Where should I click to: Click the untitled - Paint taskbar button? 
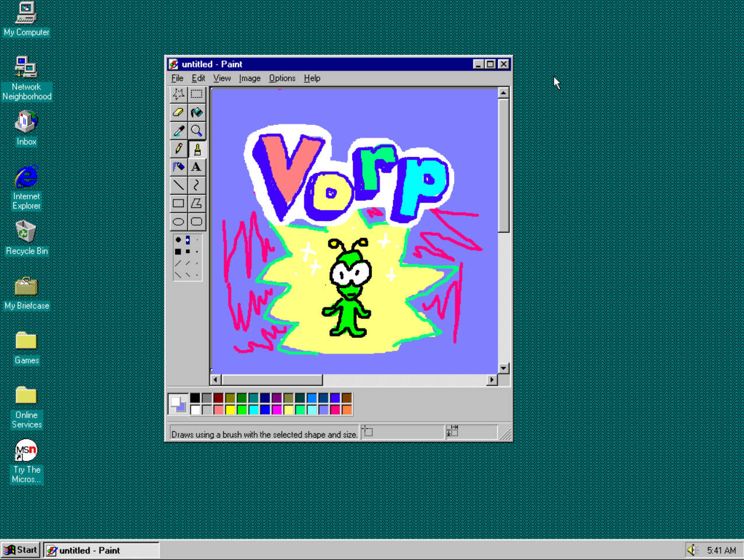101,550
